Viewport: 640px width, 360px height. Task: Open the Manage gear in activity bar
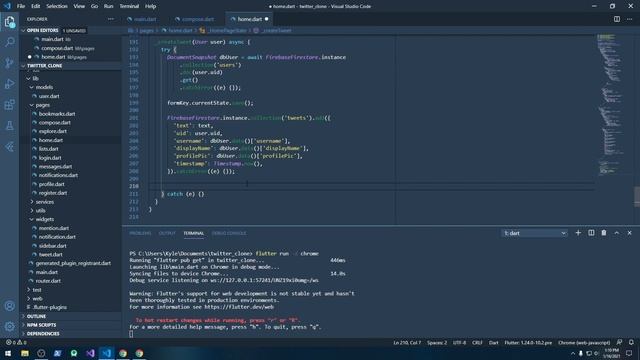pyautogui.click(x=9, y=326)
